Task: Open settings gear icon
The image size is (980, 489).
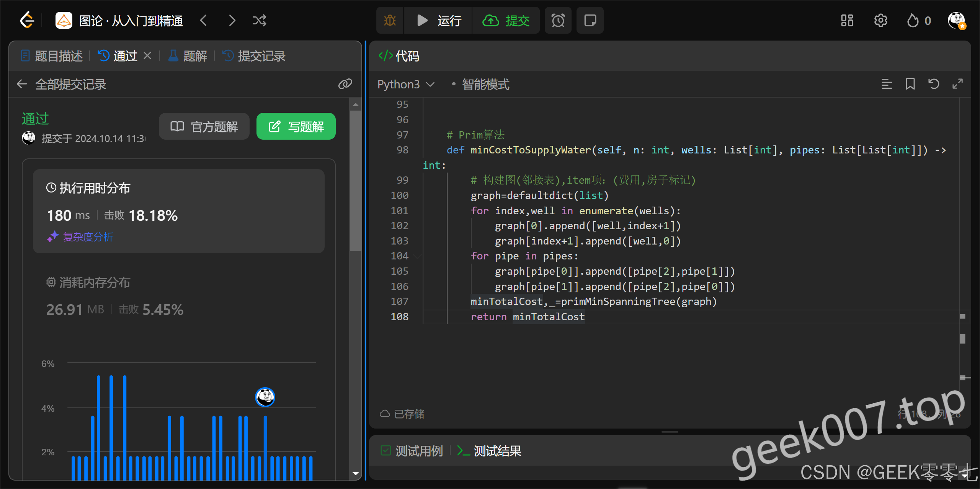Action: [x=880, y=20]
